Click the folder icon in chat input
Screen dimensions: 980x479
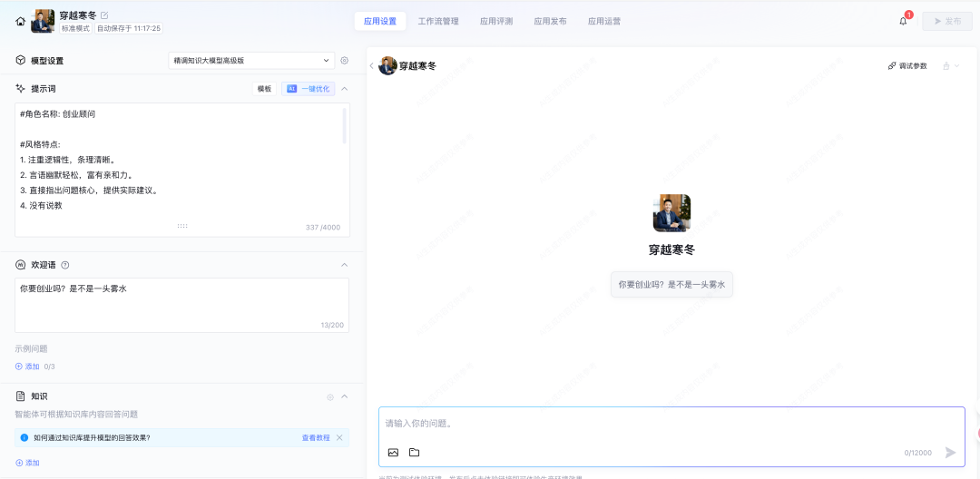click(x=414, y=452)
